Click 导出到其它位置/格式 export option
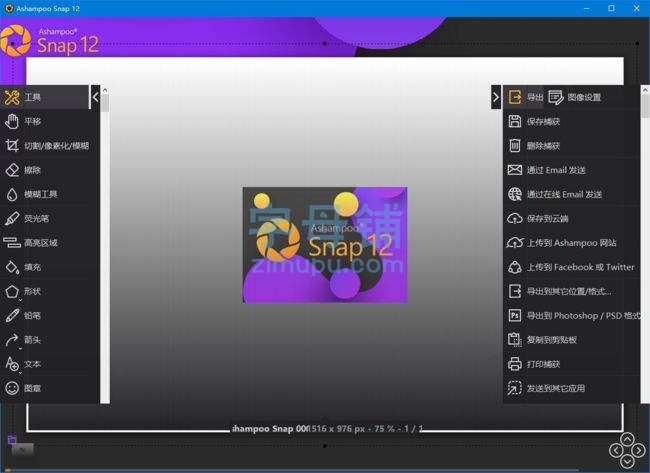 click(x=572, y=291)
